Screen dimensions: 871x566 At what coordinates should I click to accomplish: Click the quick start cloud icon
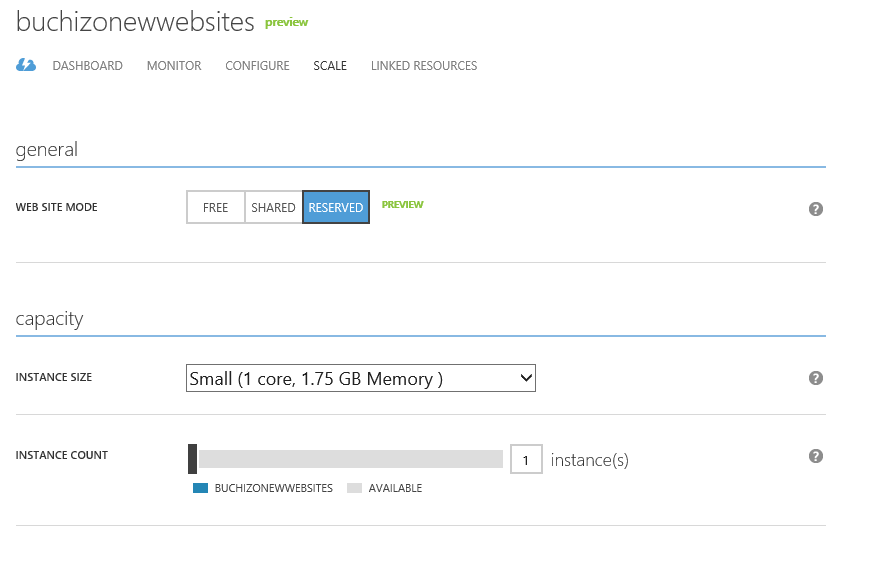[x=26, y=66]
